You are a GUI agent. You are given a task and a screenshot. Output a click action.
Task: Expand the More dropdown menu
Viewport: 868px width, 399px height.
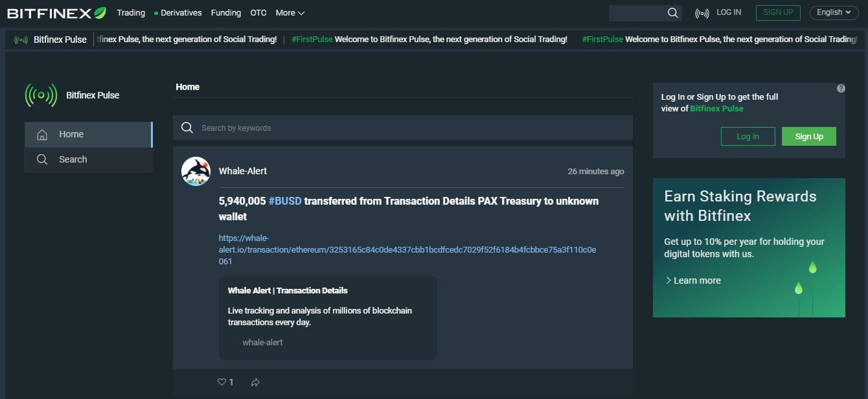tap(290, 12)
